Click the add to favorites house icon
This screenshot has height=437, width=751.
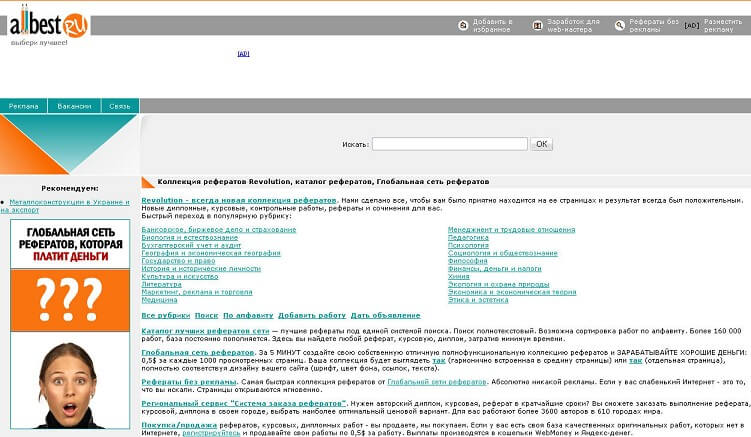463,25
